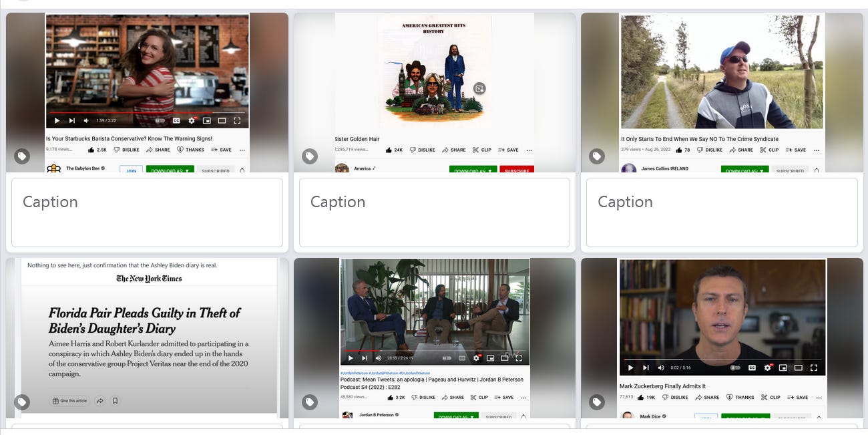Toggle autoplay in the Jordan Peterson podcast video
This screenshot has height=435, width=868.
point(445,358)
